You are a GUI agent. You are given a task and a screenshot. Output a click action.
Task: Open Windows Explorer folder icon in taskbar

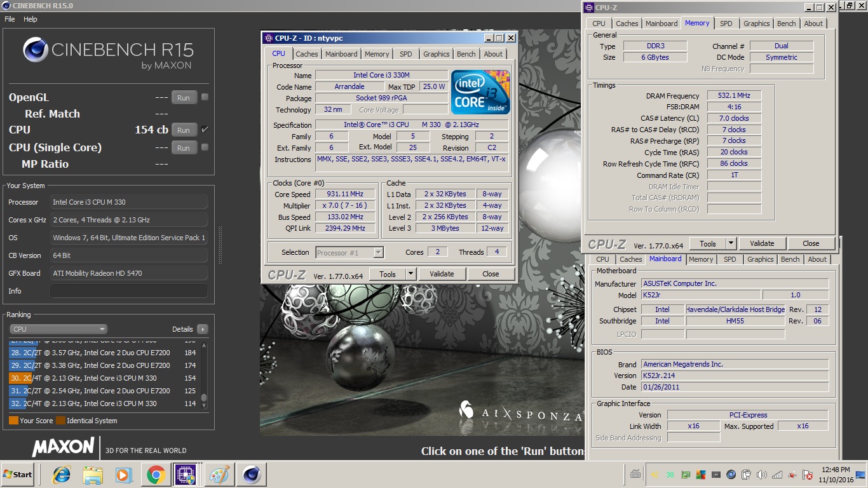[x=93, y=475]
